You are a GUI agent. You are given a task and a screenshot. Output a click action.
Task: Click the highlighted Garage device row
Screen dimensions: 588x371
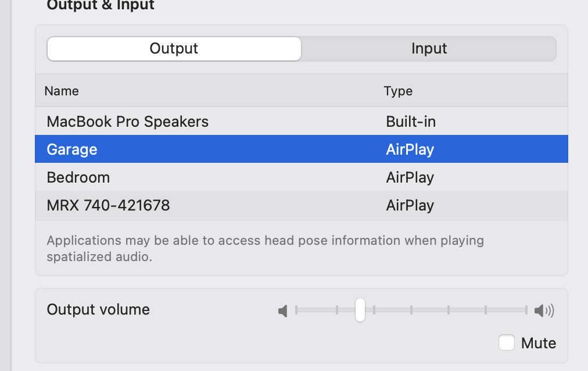click(x=72, y=149)
